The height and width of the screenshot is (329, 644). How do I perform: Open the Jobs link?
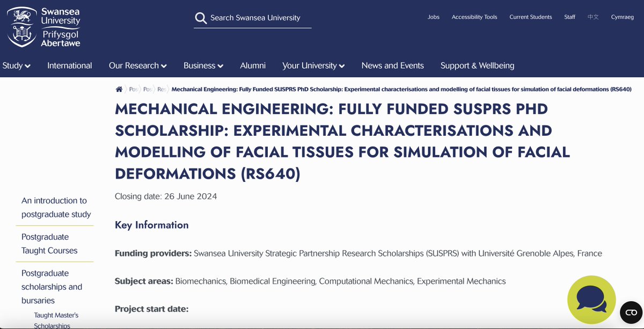434,17
